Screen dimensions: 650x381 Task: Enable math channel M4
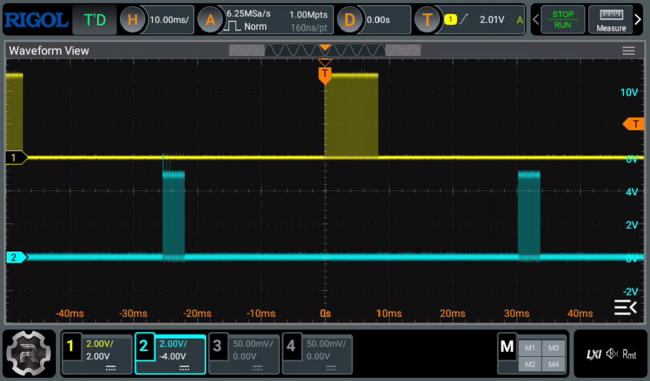(553, 364)
